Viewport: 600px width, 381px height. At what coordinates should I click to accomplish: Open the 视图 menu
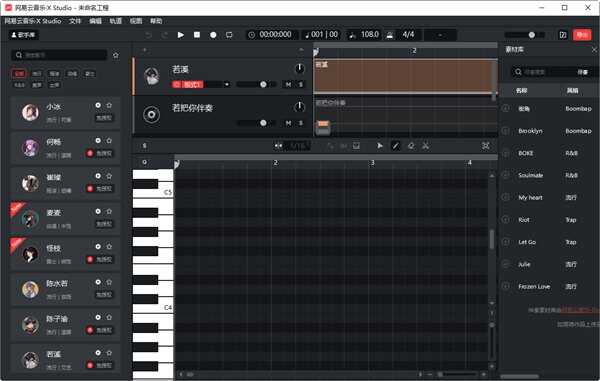136,21
